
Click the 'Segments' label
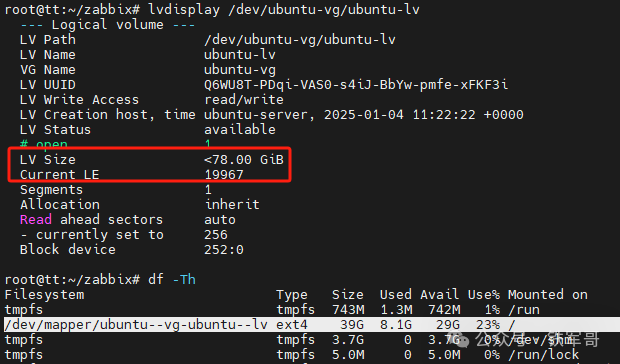(51, 190)
